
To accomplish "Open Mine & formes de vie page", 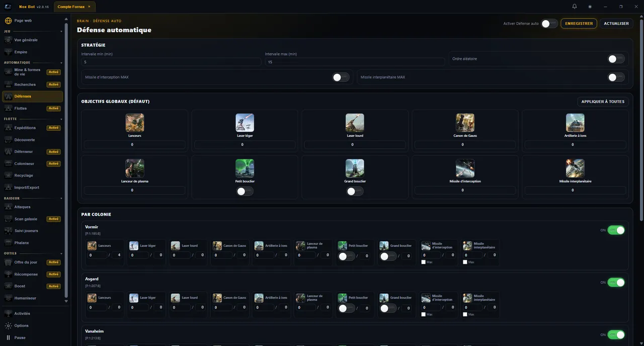I will [33, 72].
